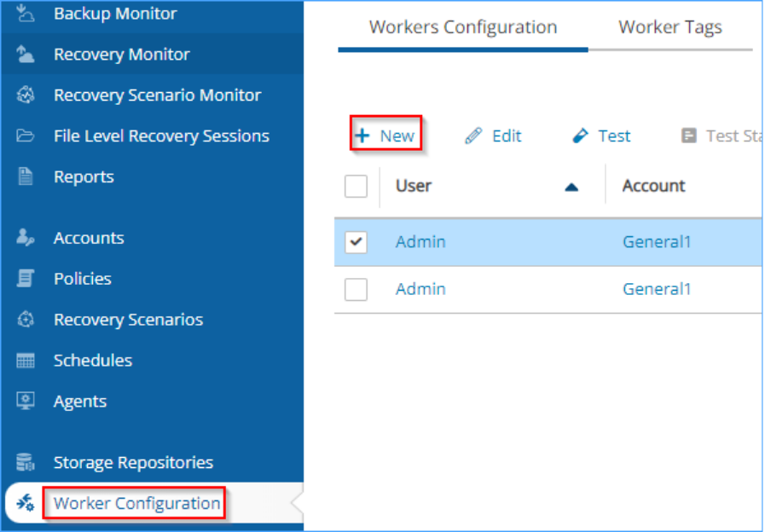Check the second Admin row checkbox

click(356, 290)
